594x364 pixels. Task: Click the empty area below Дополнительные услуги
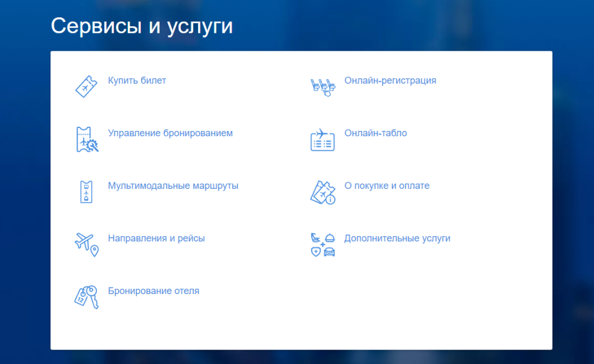(x=419, y=299)
